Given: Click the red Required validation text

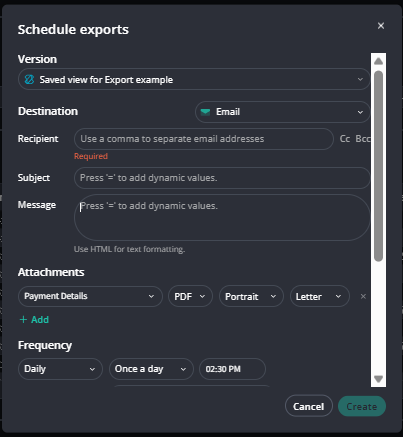Looking at the screenshot, I should 91,156.
